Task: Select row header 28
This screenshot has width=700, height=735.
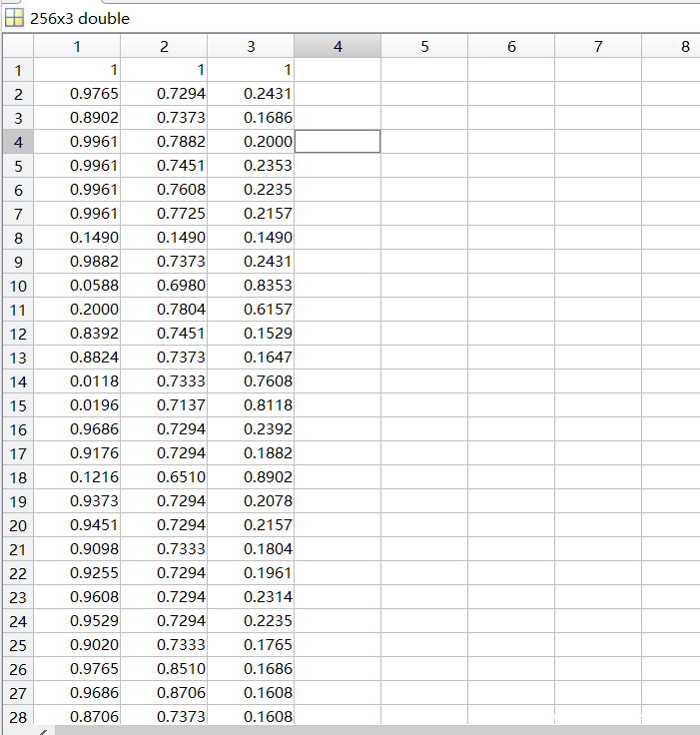Action: [x=17, y=716]
